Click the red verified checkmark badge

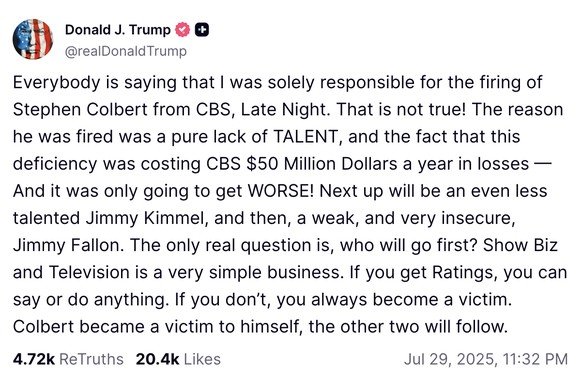coord(182,30)
